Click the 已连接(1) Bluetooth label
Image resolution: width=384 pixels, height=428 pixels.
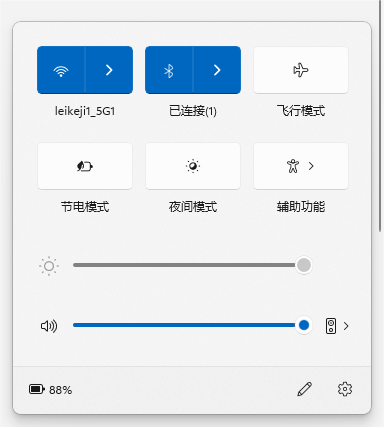point(193,111)
